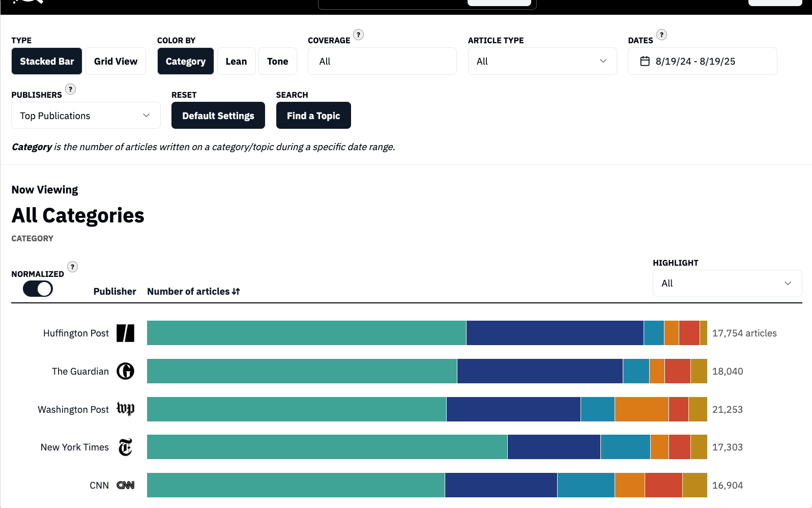This screenshot has width=812, height=508.
Task: Click the teal segment in CNN bar
Action: [295, 486]
